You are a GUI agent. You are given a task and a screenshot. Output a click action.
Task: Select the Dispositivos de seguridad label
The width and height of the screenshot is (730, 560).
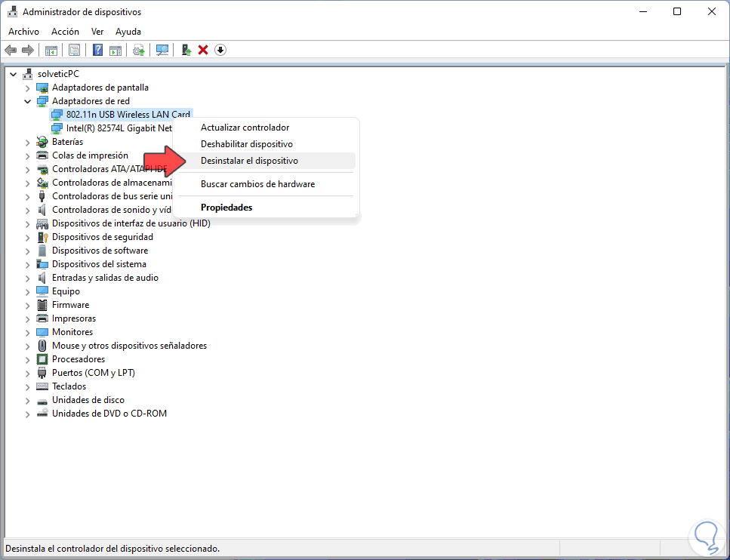(x=103, y=237)
